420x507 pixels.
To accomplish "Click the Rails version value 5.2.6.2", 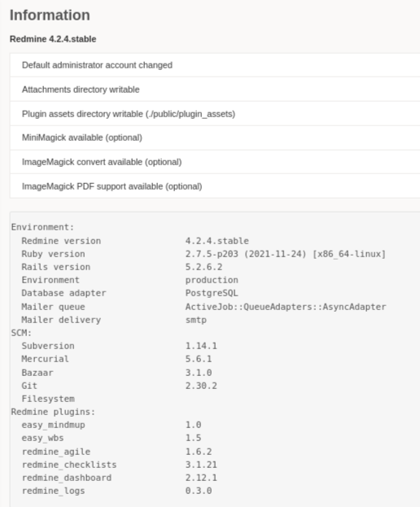I will [204, 267].
